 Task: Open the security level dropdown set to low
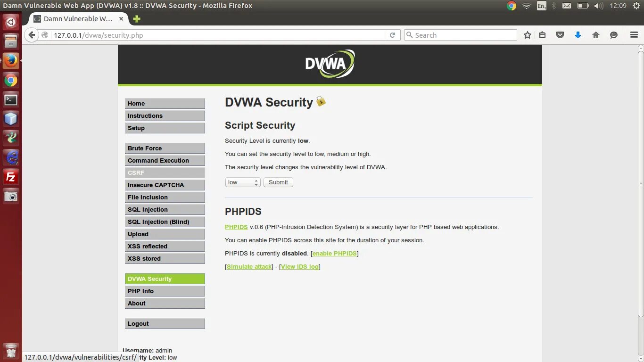coord(243,182)
